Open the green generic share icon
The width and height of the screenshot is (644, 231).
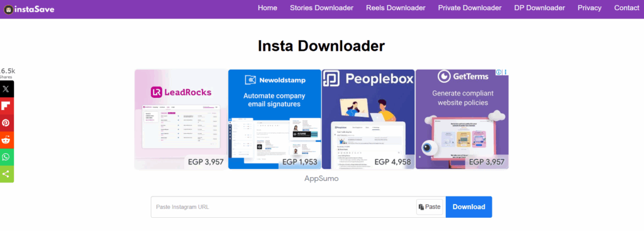(6, 174)
